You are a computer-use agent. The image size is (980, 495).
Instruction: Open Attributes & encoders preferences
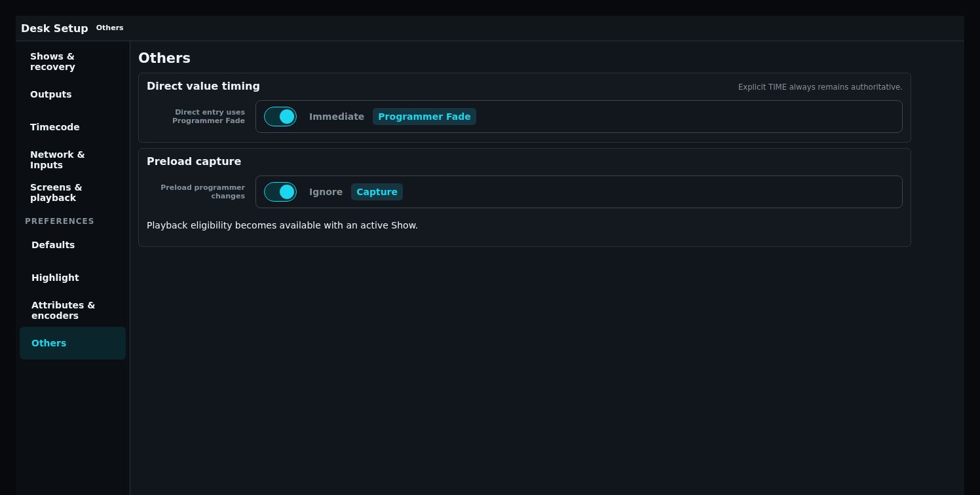click(73, 310)
